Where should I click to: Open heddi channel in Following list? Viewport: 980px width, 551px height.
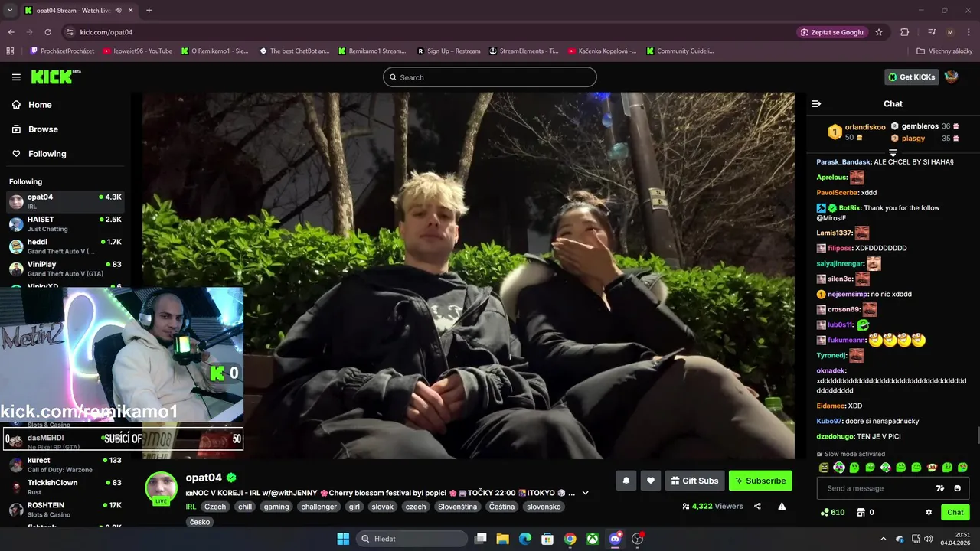[65, 246]
